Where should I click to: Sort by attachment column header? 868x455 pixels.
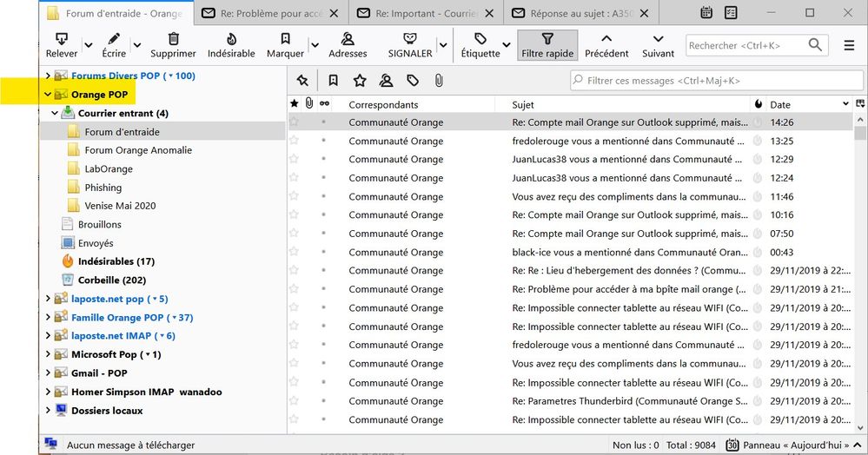[x=309, y=103]
